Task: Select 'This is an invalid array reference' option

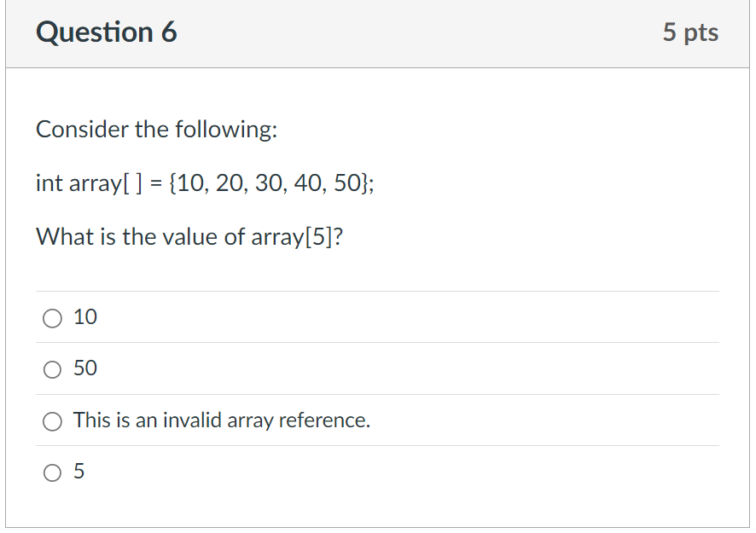Action: click(53, 420)
